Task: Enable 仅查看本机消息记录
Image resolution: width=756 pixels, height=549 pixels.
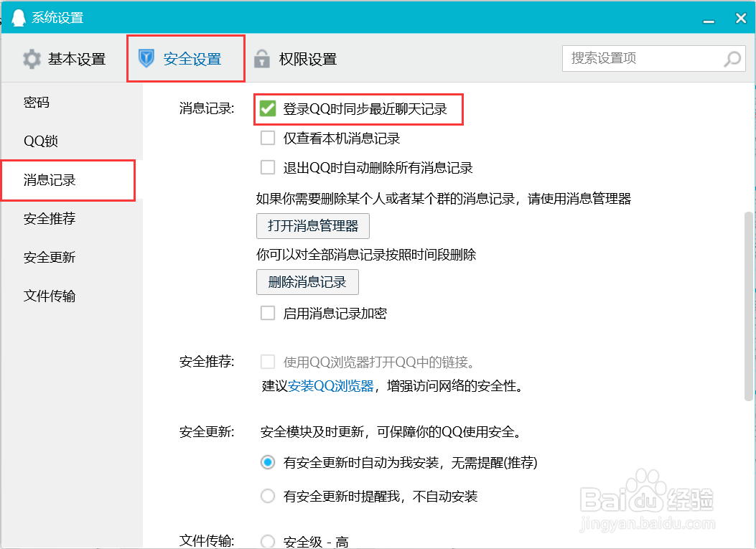Action: click(x=268, y=137)
